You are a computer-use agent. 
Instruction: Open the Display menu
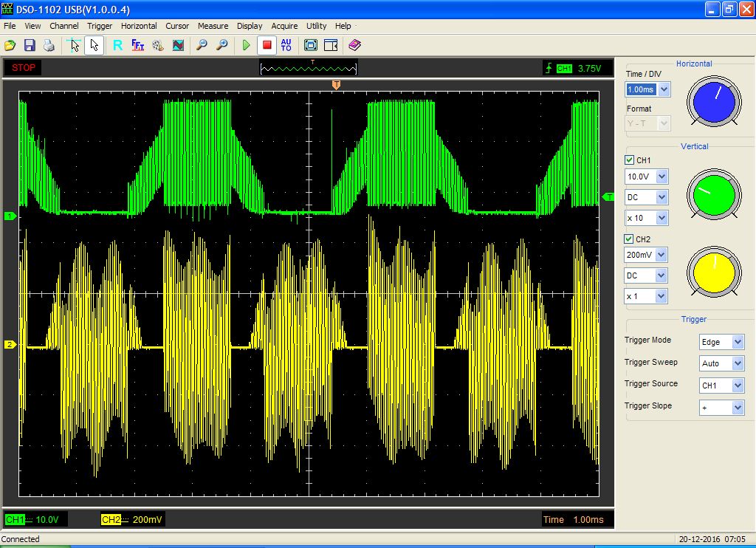[x=250, y=26]
